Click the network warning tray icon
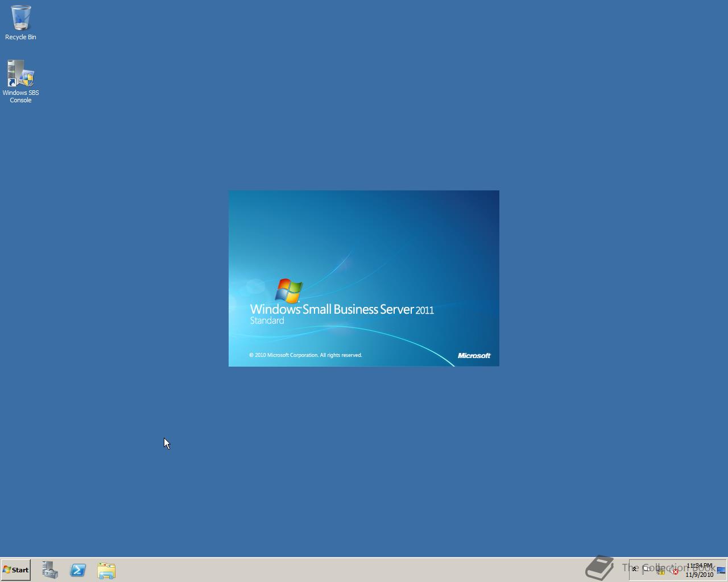Viewport: 728px width, 582px height. (x=661, y=570)
